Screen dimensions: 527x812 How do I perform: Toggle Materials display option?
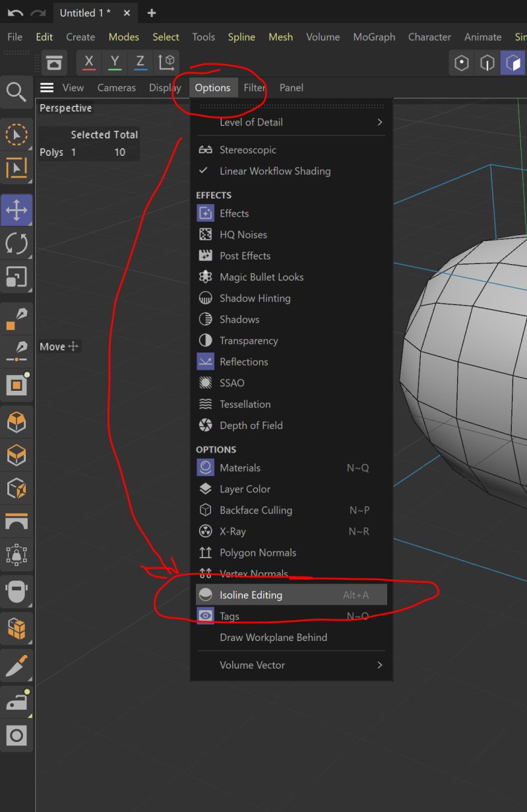point(291,467)
